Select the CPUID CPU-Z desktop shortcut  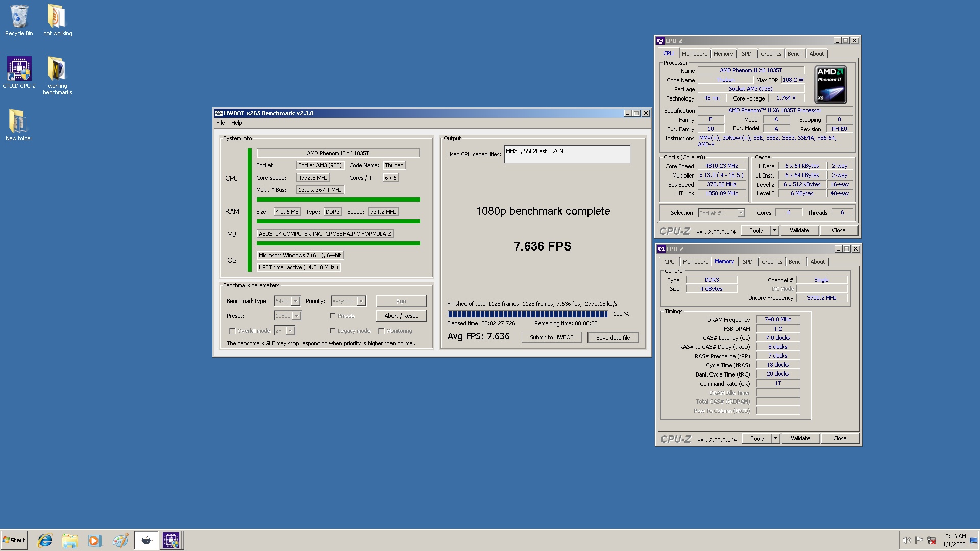pyautogui.click(x=19, y=72)
